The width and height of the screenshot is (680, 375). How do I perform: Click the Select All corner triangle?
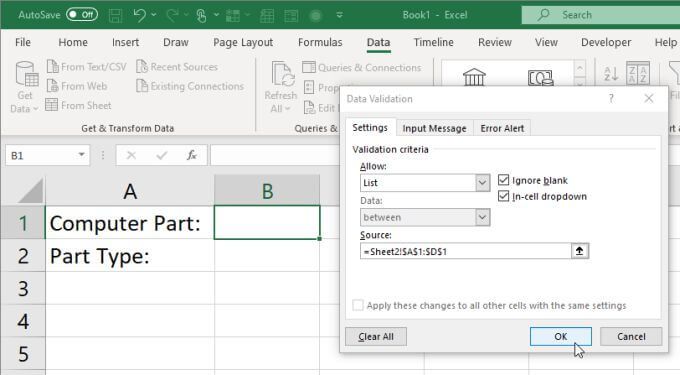(x=31, y=191)
